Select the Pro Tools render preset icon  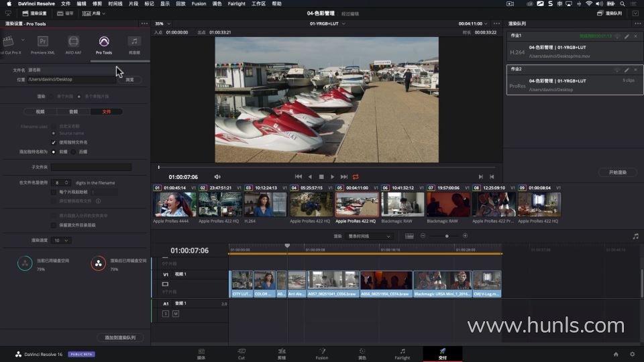(103, 42)
